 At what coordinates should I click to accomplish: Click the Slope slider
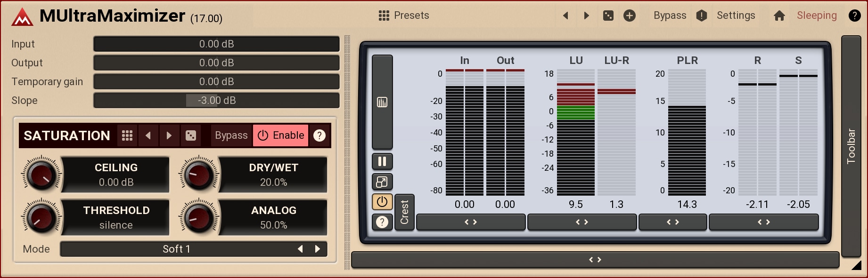click(x=216, y=100)
